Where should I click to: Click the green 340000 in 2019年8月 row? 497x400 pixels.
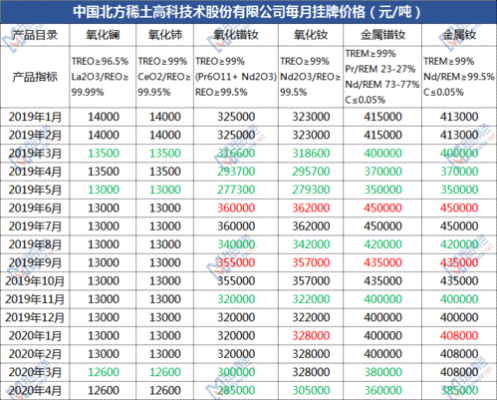point(236,244)
